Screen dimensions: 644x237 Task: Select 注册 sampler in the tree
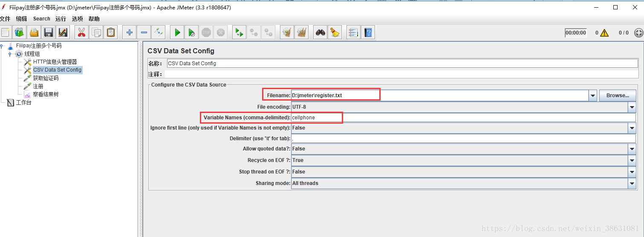pyautogui.click(x=38, y=86)
